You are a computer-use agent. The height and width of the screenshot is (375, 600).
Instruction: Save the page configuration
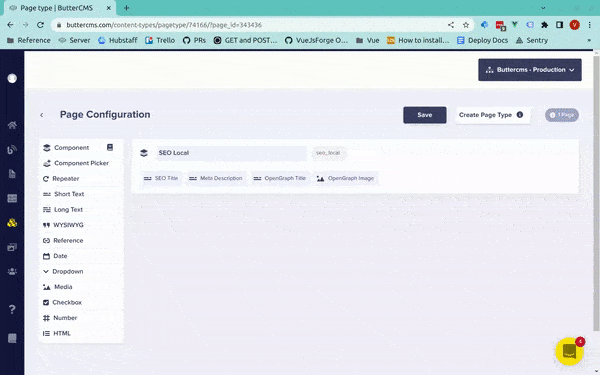pos(425,115)
